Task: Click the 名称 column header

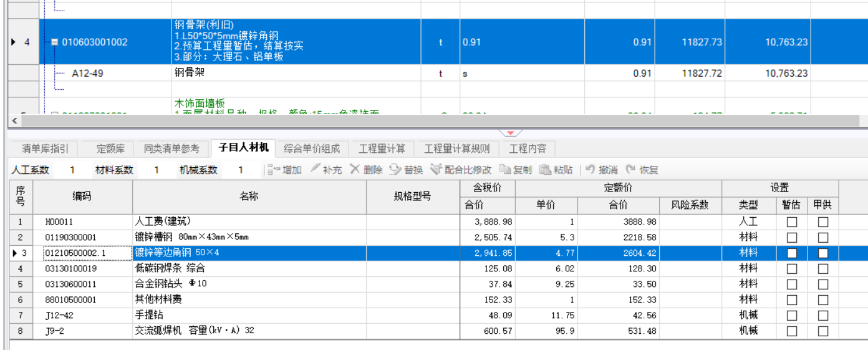Action: click(x=249, y=197)
